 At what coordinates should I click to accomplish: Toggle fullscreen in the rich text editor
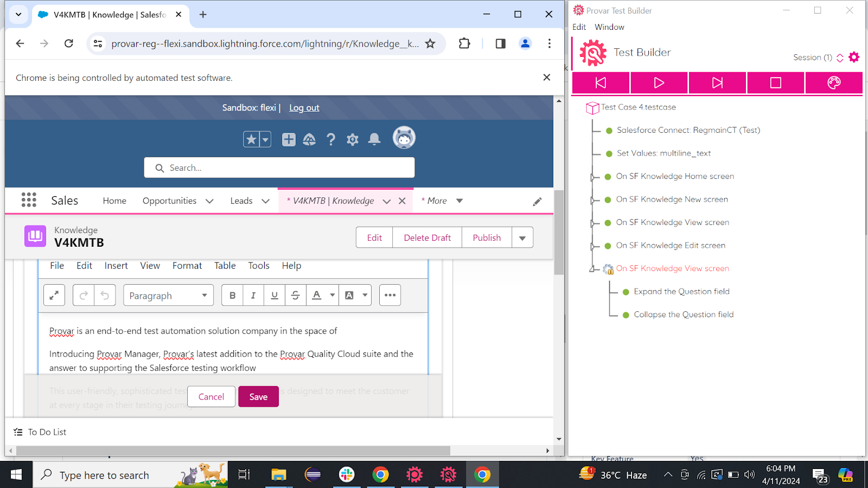54,295
